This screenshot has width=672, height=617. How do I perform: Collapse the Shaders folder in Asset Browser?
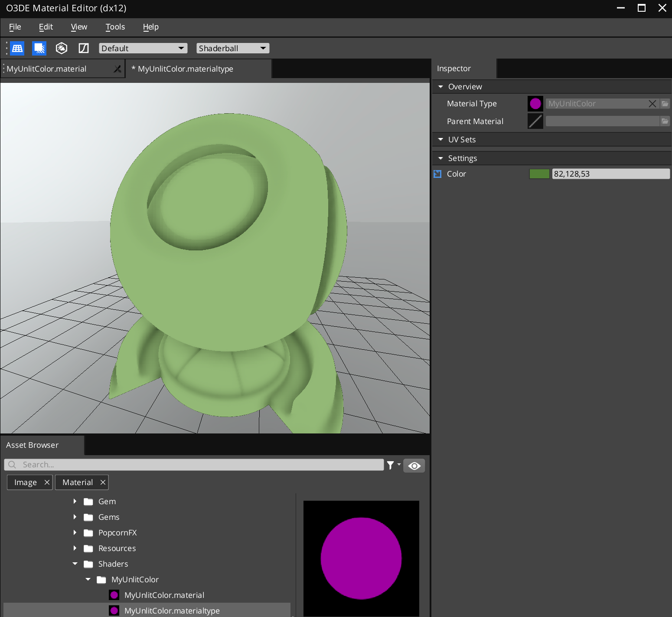pos(75,564)
